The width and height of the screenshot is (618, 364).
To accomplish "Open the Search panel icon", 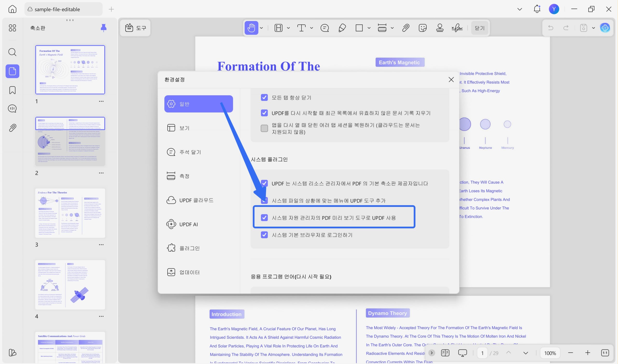I will point(12,52).
